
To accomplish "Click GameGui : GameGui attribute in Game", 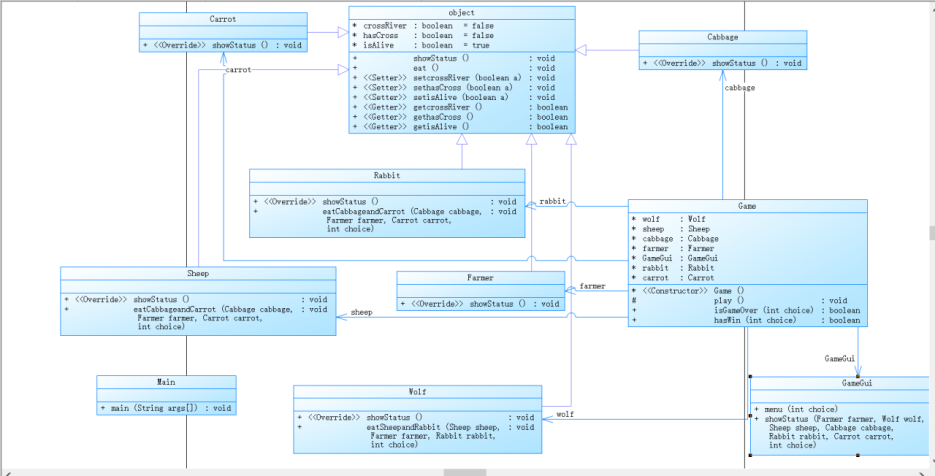I will click(x=674, y=258).
